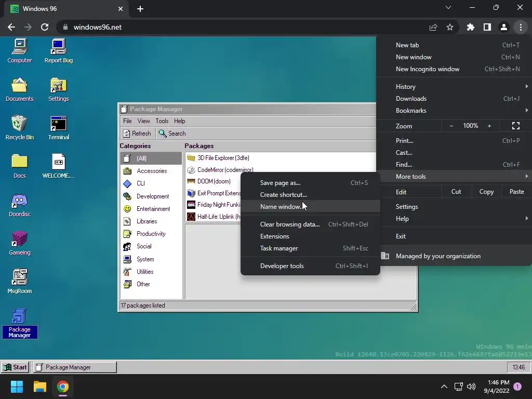Open Chrome Task manager entry
This screenshot has width=532, height=399.
tap(310, 248)
